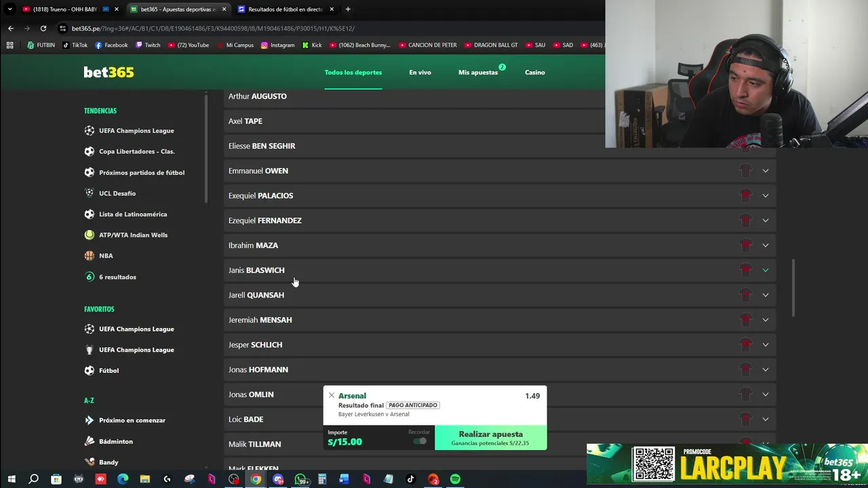Open the Chrome apps grid shortcut
868x488 pixels.
[9, 45]
